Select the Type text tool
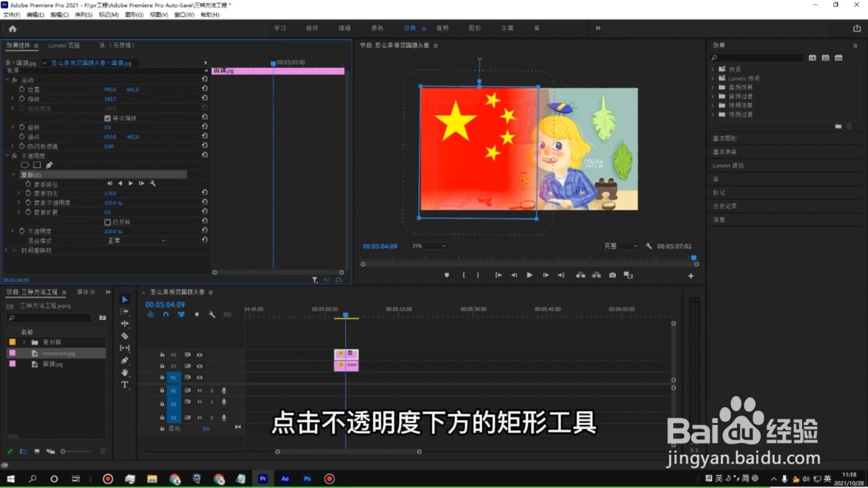 tap(125, 384)
